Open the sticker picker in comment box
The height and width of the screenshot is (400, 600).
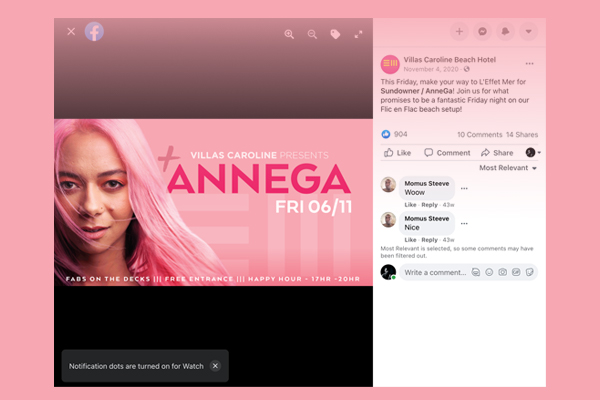(x=530, y=273)
